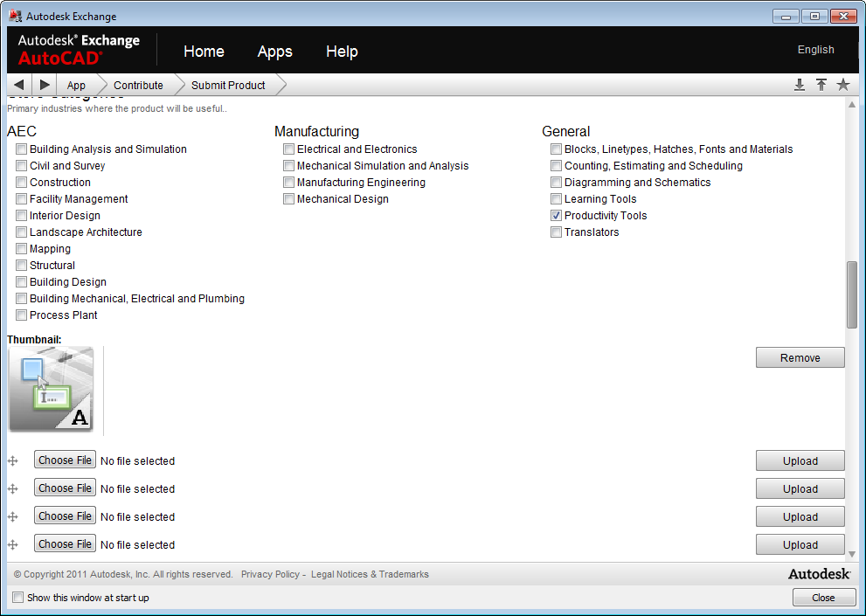Open the Apps menu
The height and width of the screenshot is (616, 866).
point(274,52)
